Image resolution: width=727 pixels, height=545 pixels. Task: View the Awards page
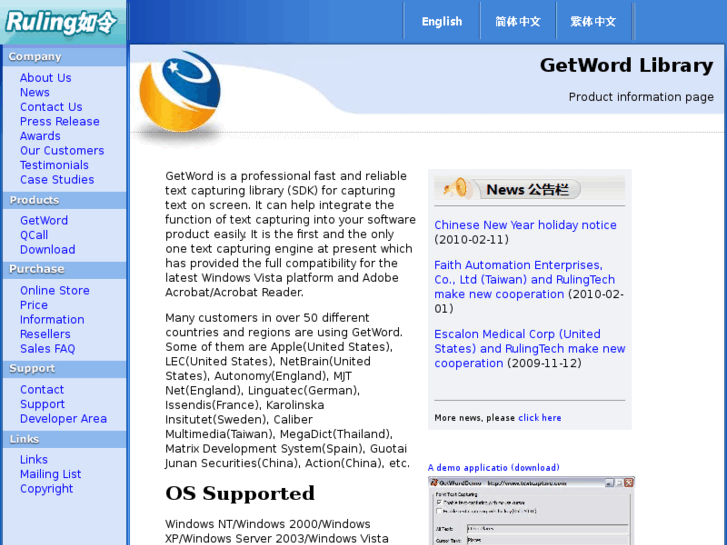[x=40, y=136]
